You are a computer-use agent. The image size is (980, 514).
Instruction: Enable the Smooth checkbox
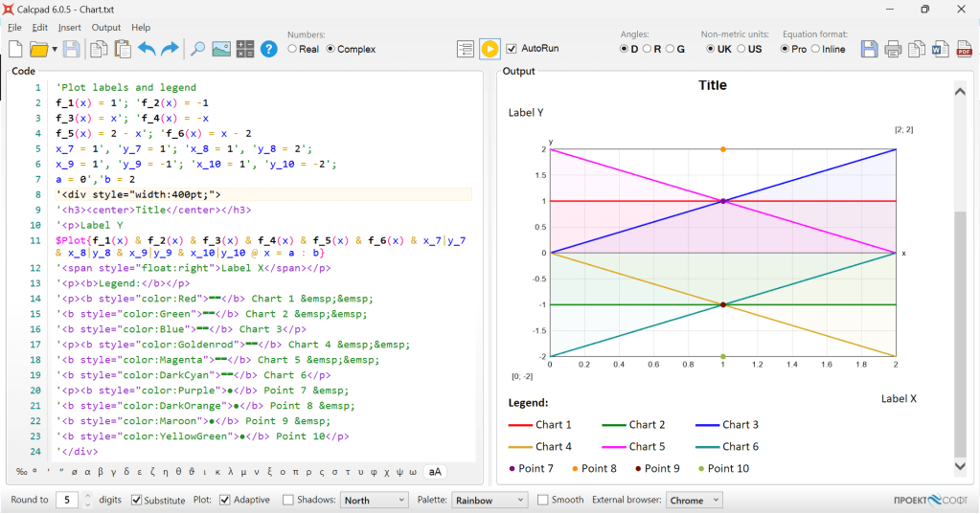pyautogui.click(x=543, y=500)
